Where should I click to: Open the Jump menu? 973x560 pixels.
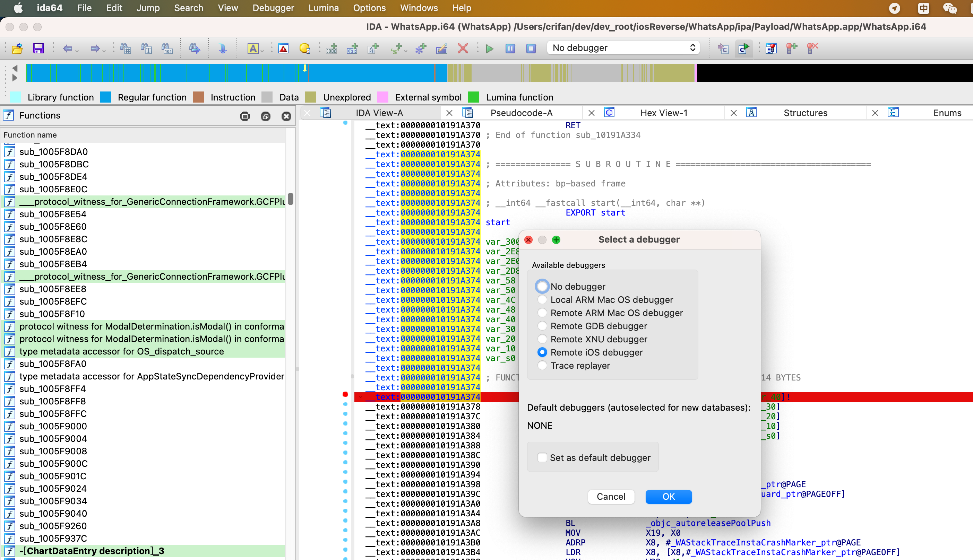148,8
